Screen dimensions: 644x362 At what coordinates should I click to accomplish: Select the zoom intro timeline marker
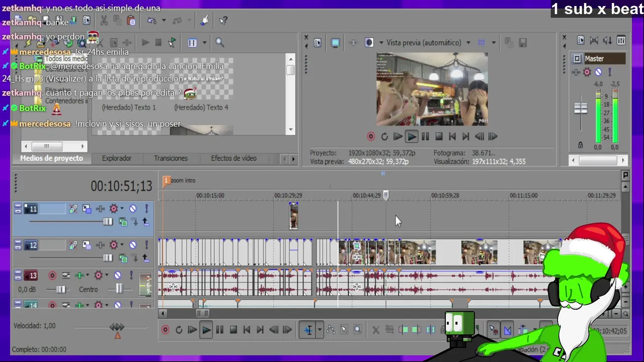pos(166,180)
